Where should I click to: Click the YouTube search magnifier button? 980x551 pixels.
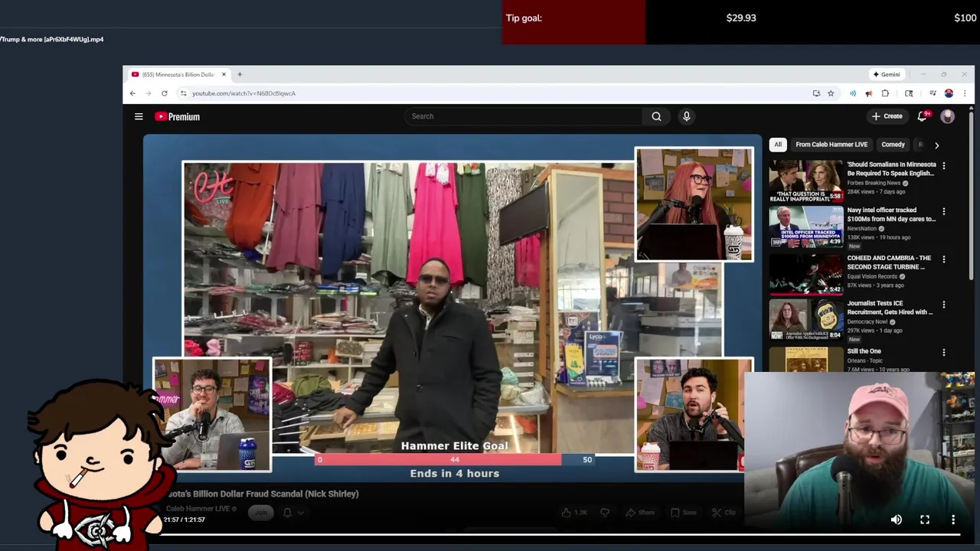click(656, 116)
